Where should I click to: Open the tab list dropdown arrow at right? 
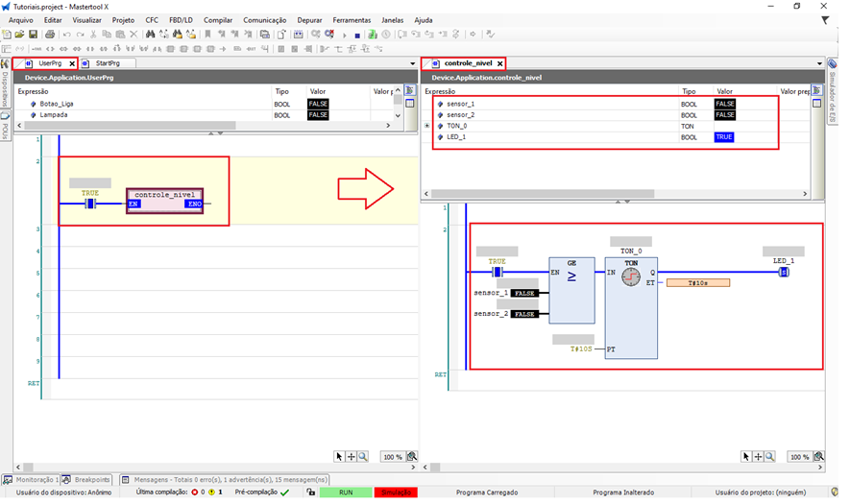click(819, 63)
